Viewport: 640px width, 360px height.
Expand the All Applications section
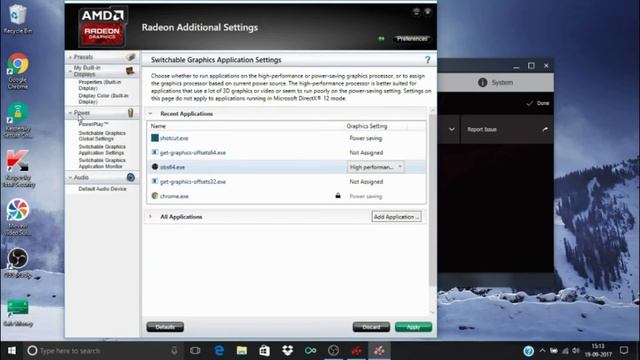point(151,217)
